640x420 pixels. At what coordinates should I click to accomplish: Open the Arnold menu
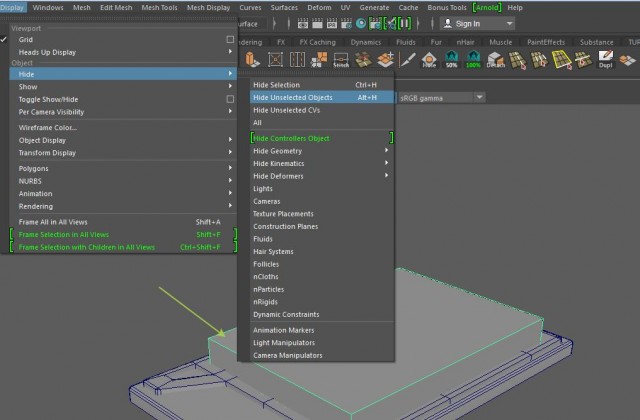click(x=487, y=7)
